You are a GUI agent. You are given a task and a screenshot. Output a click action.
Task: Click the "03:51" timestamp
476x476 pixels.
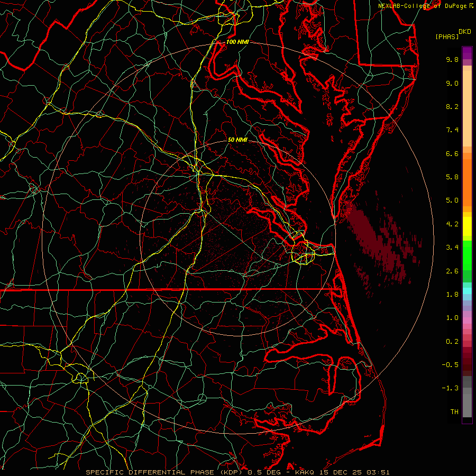(x=377, y=472)
